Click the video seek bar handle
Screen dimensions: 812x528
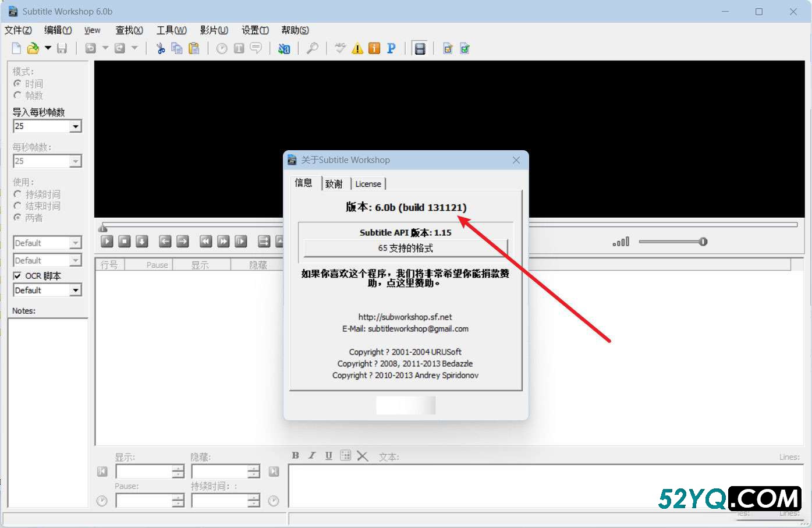click(x=103, y=228)
